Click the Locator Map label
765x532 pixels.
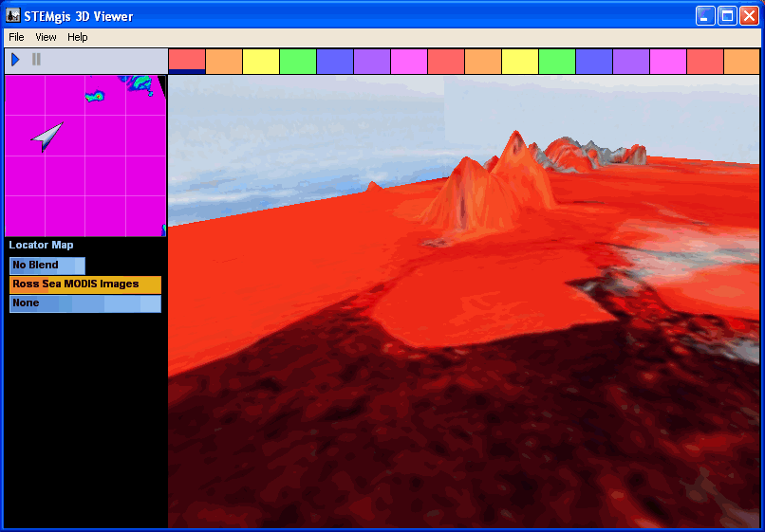point(41,246)
